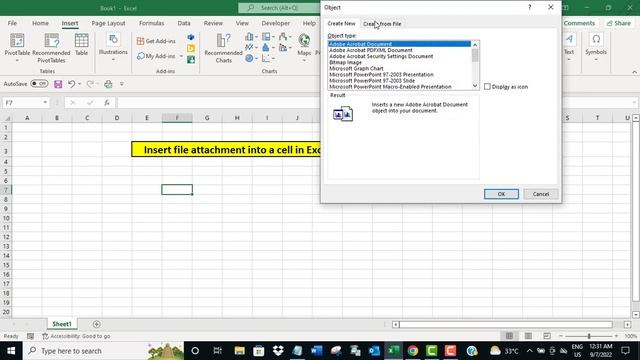Click the Redo icon
Viewport: 640px width, 360px height.
(x=90, y=84)
